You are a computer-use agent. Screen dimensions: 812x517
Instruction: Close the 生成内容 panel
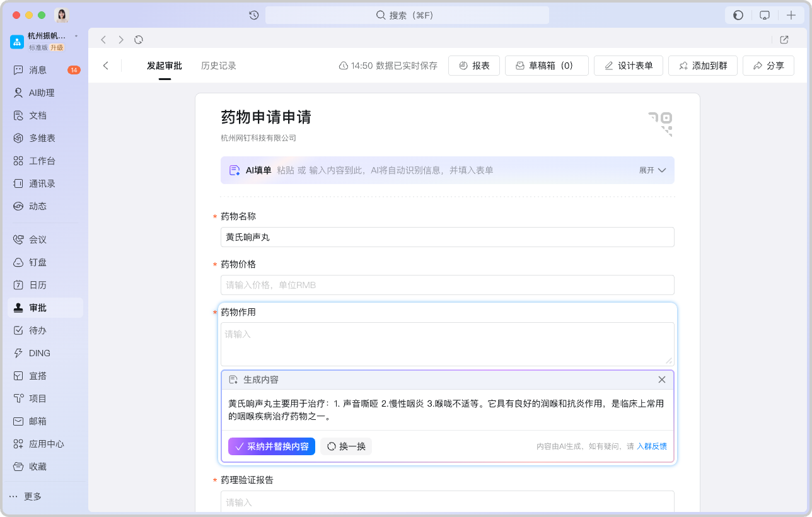point(662,380)
